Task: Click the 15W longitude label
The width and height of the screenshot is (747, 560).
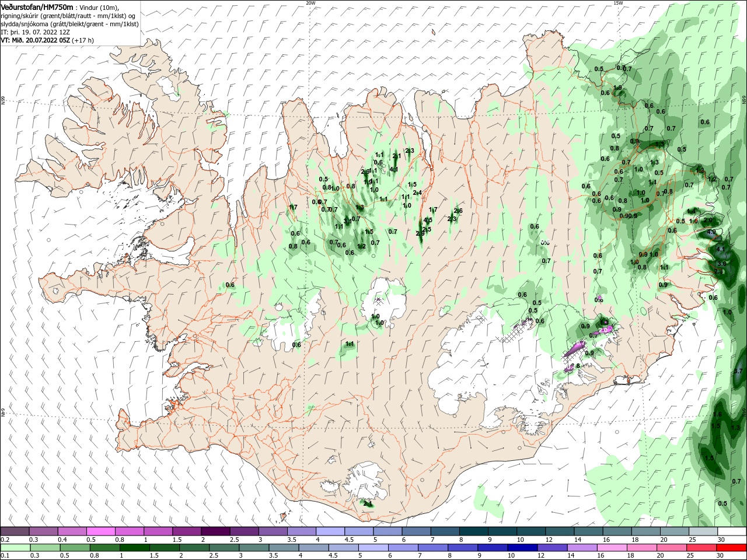Action: coord(618,3)
